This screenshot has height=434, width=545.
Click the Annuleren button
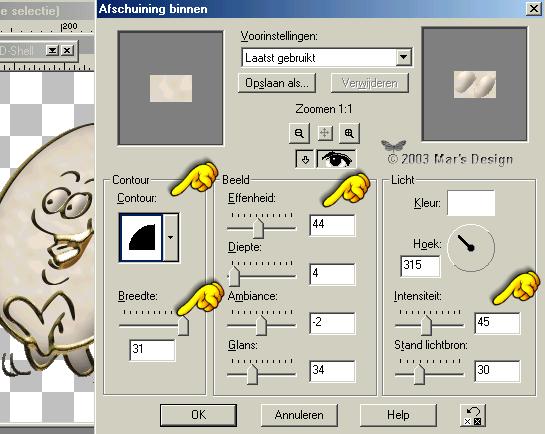pyautogui.click(x=299, y=415)
